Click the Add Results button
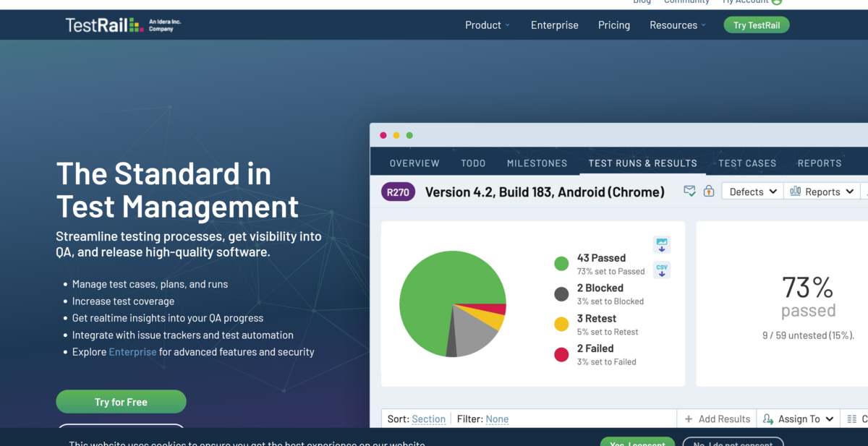The image size is (868, 446). pos(716,419)
